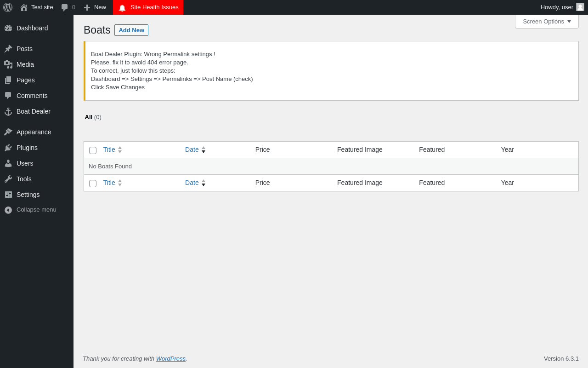Open the comments bubble icon in the admin bar

(65, 7)
